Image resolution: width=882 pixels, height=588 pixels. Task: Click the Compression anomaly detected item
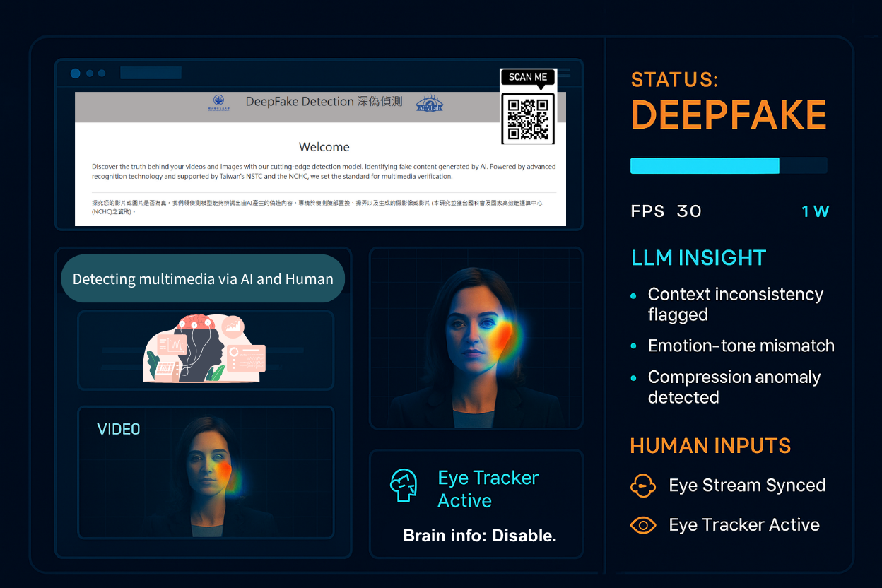click(734, 387)
